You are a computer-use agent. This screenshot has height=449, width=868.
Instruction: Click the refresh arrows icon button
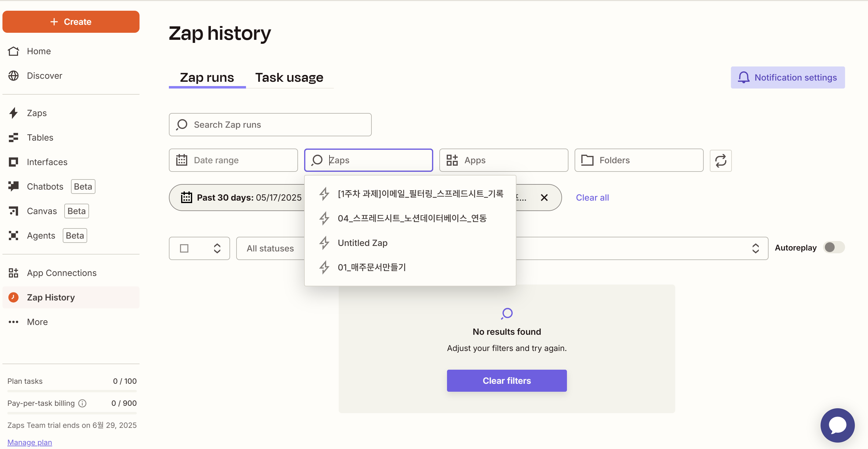pyautogui.click(x=721, y=160)
